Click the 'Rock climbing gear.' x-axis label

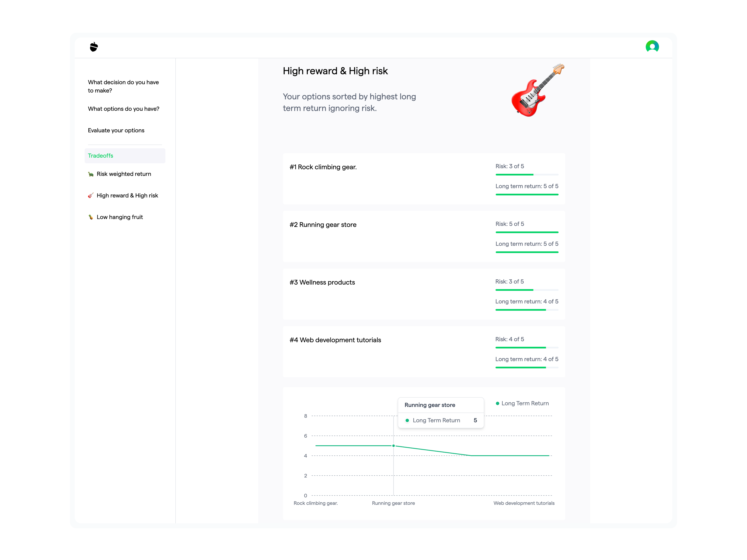[x=316, y=503]
